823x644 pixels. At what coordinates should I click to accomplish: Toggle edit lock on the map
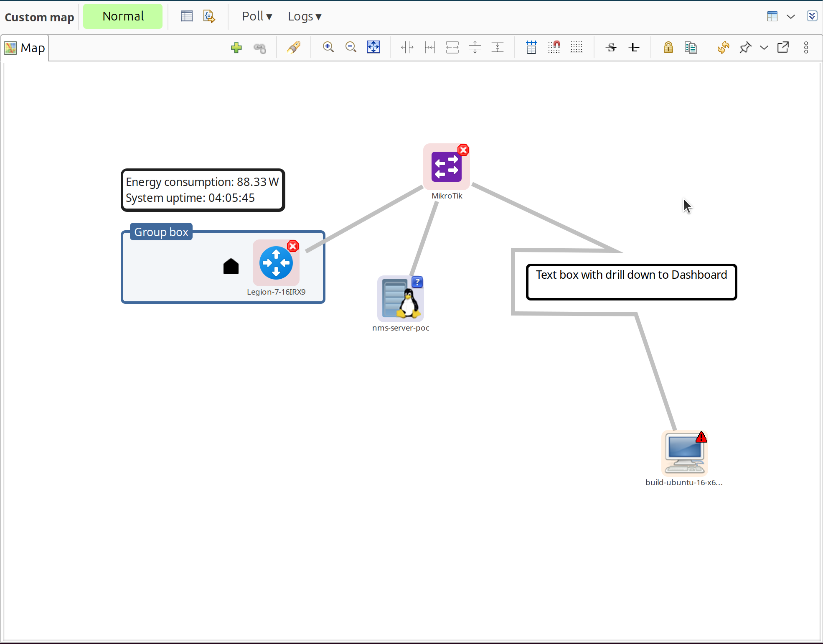667,48
